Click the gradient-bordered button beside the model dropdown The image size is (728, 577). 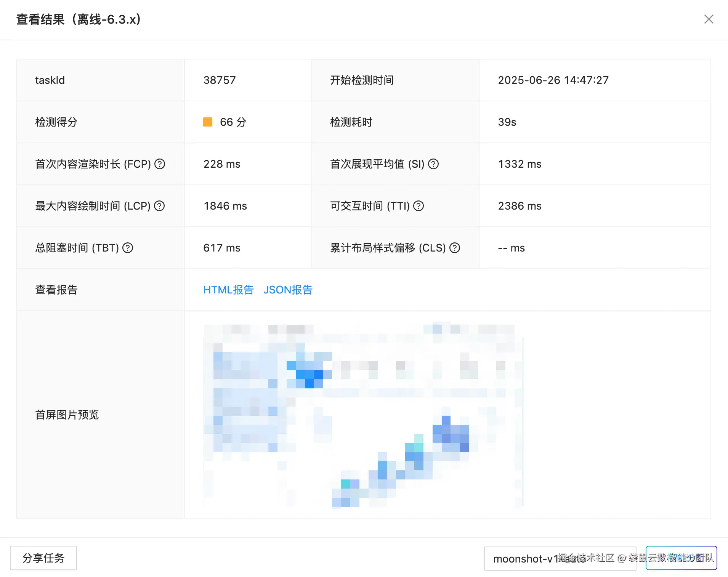681,558
